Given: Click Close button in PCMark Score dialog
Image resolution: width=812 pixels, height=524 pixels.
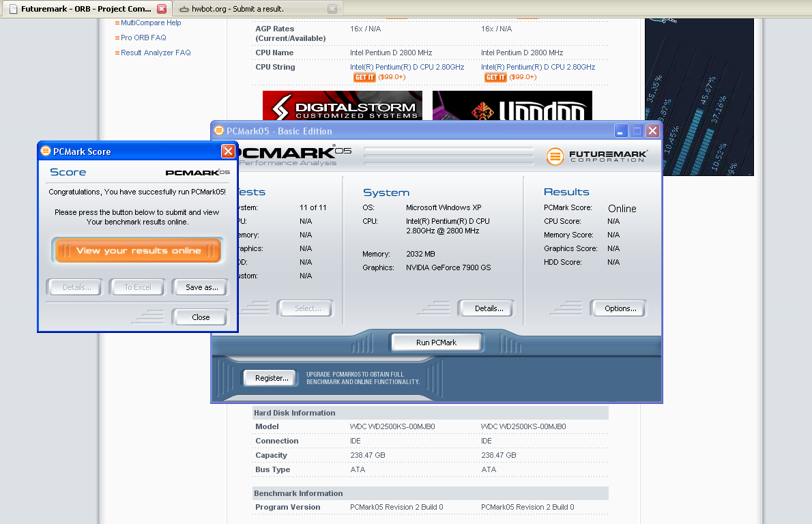Looking at the screenshot, I should click(x=201, y=317).
